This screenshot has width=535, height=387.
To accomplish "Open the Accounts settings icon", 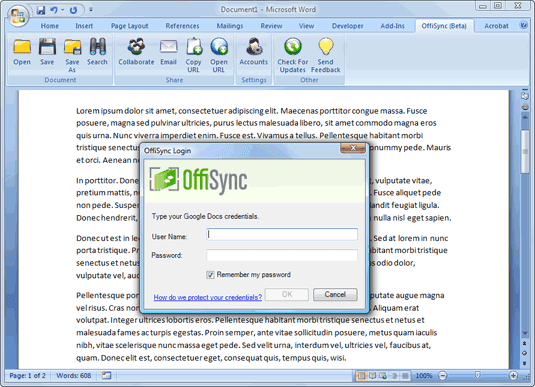I will pos(254,47).
